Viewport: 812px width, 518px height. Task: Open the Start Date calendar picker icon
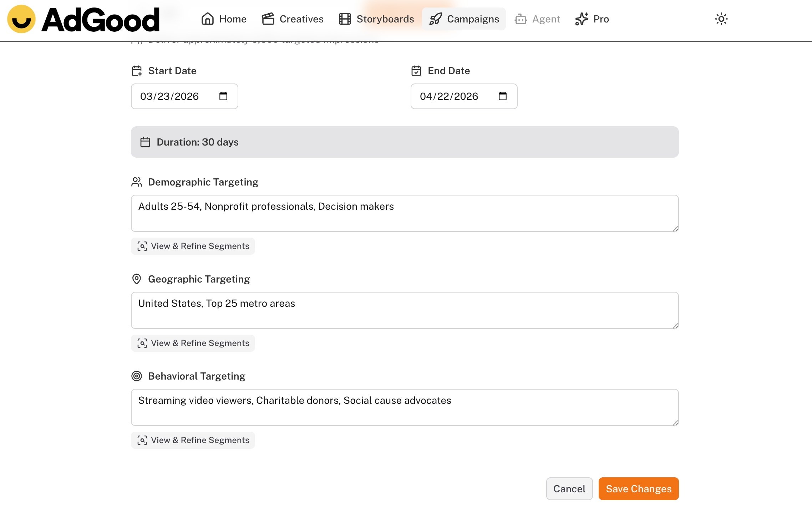tap(223, 96)
